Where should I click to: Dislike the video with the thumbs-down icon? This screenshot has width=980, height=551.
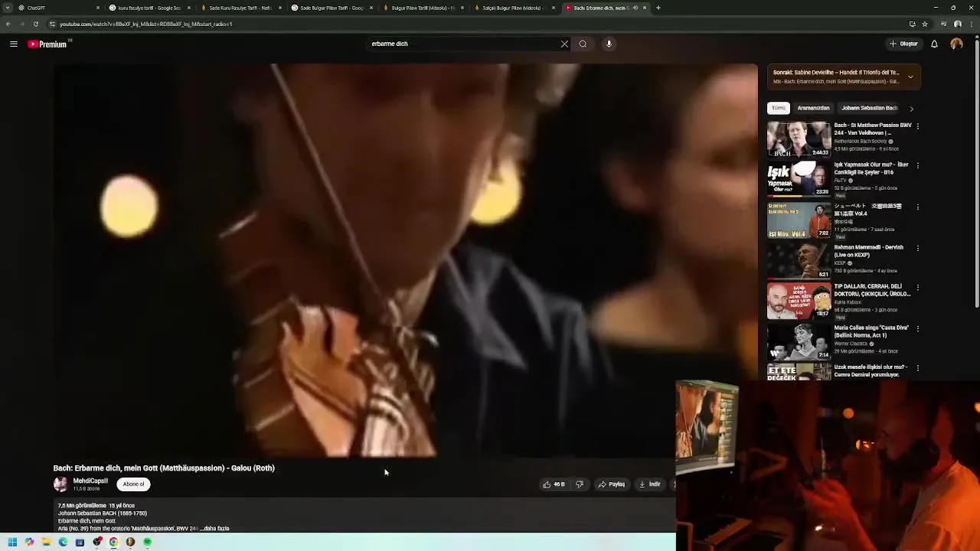tap(580, 484)
